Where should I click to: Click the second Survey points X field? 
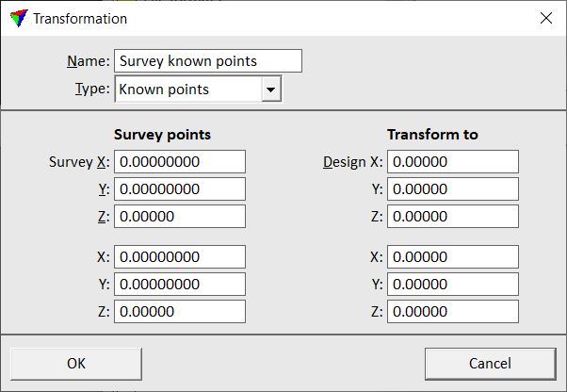(180, 256)
